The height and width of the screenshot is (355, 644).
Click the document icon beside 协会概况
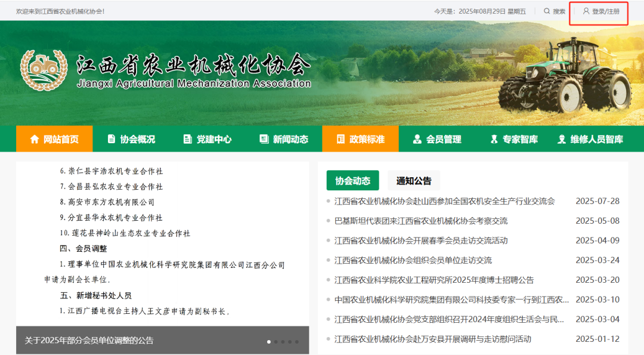[111, 139]
